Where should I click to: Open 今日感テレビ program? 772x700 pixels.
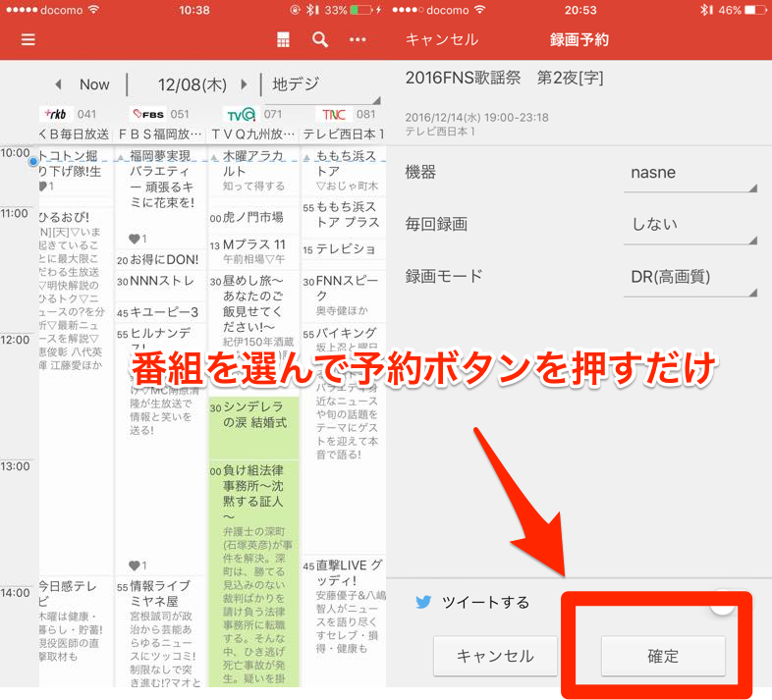click(x=75, y=631)
